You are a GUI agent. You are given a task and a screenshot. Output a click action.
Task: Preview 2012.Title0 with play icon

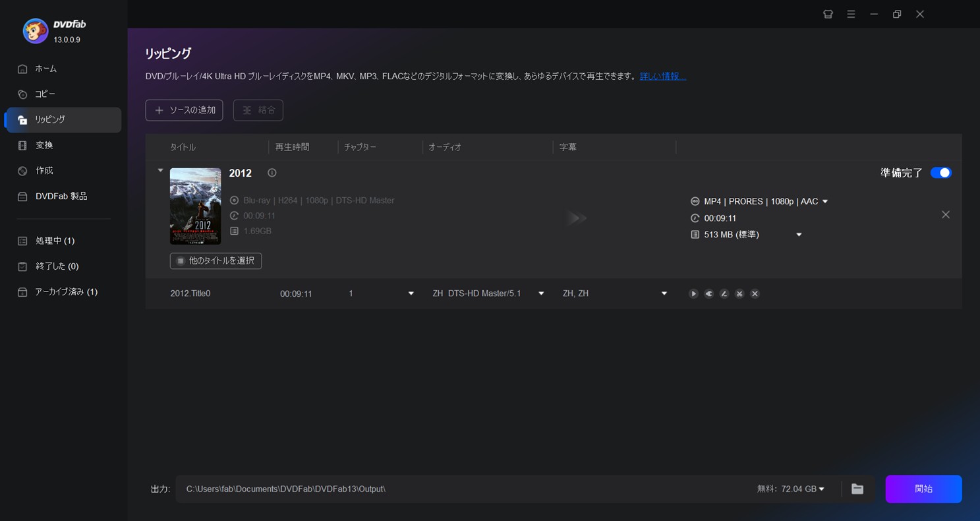693,294
